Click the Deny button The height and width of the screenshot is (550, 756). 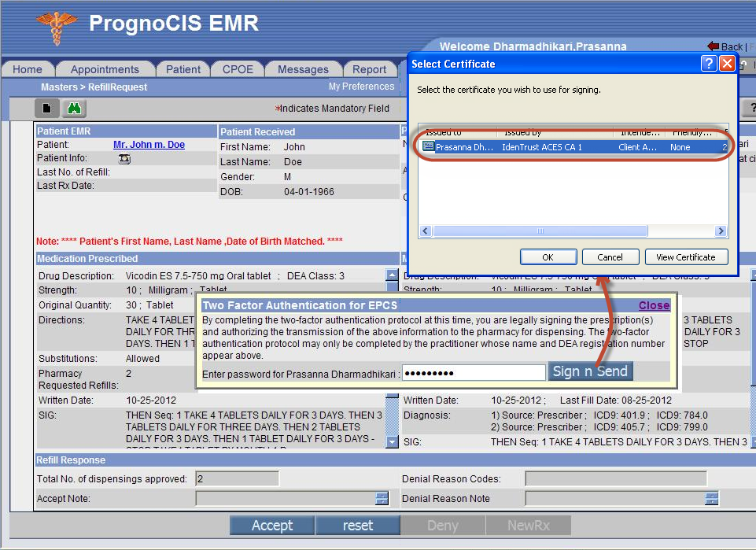pos(443,525)
